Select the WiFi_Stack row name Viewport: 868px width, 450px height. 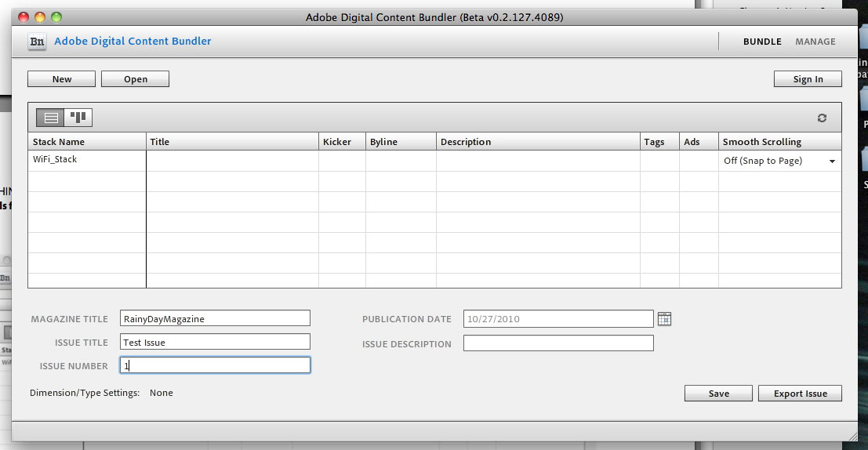(55, 159)
